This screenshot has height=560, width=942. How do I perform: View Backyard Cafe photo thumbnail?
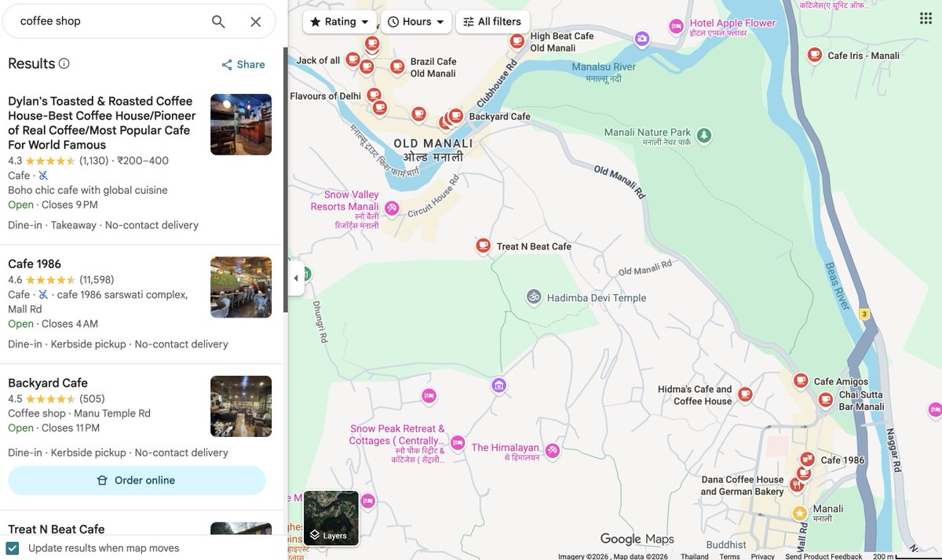click(241, 406)
